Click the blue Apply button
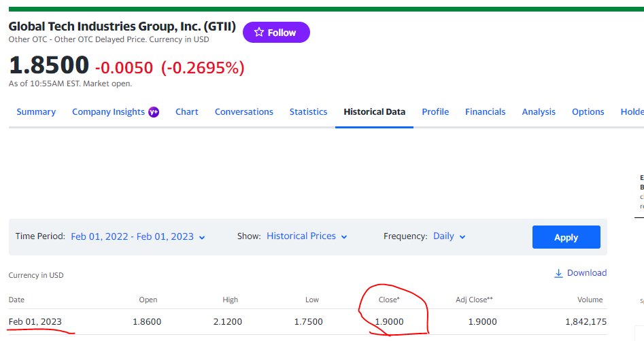The image size is (644, 341). pyautogui.click(x=566, y=237)
